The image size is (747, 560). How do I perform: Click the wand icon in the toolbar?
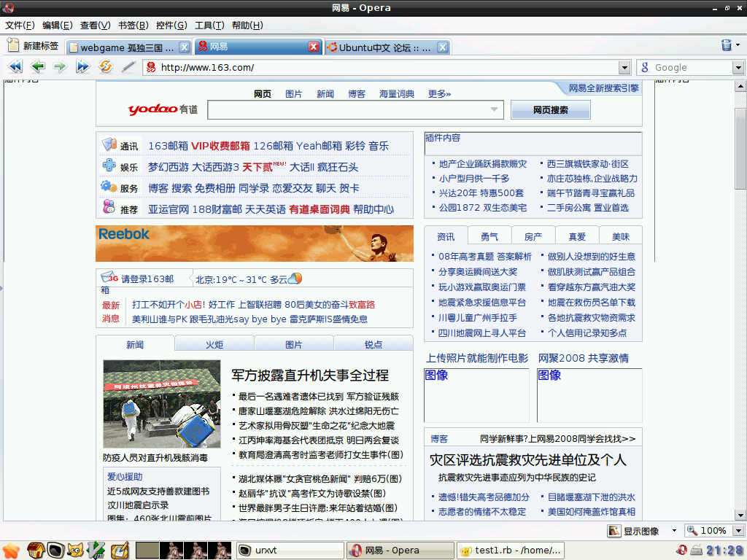pyautogui.click(x=128, y=66)
